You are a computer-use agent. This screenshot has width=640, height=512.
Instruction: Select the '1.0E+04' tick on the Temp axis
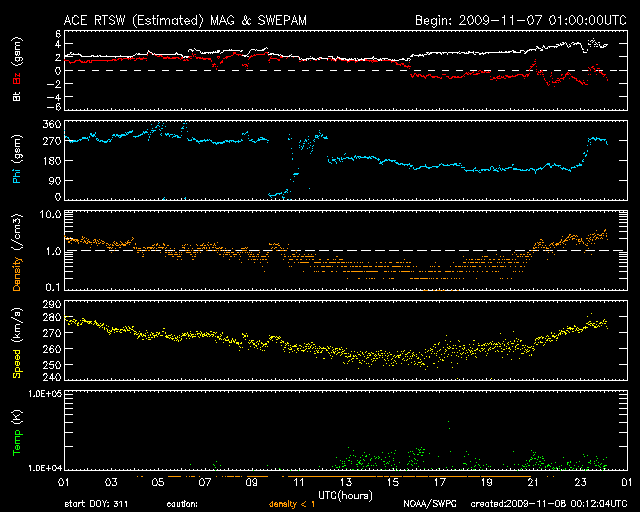click(x=44, y=468)
